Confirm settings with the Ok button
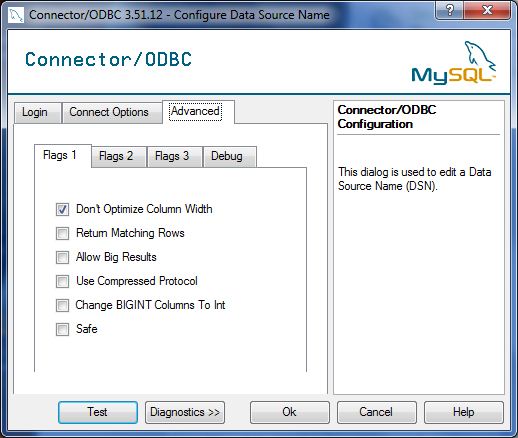Image resolution: width=518 pixels, height=438 pixels. pos(290,412)
